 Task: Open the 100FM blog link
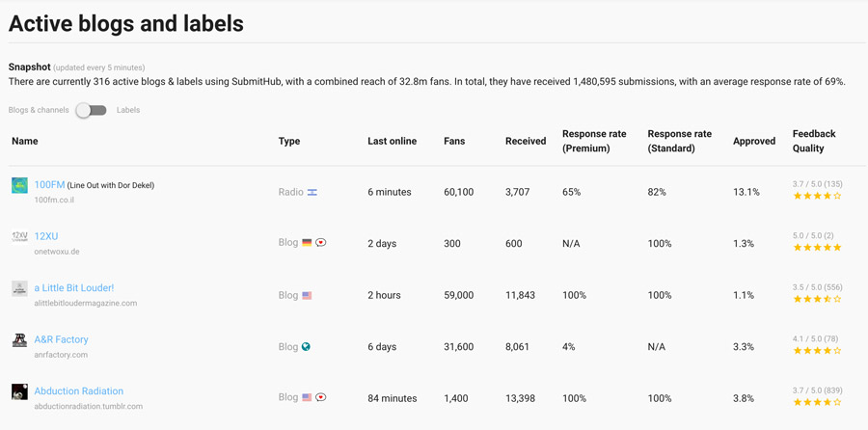tap(49, 184)
